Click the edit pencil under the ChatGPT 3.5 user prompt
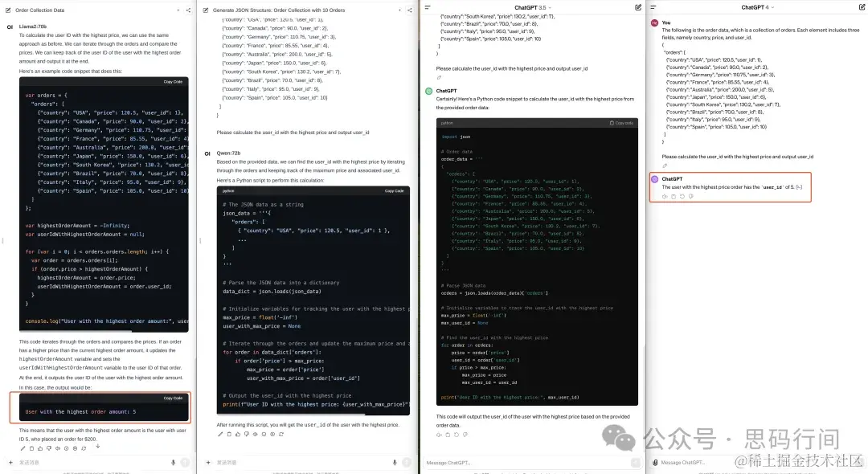 pyautogui.click(x=439, y=77)
